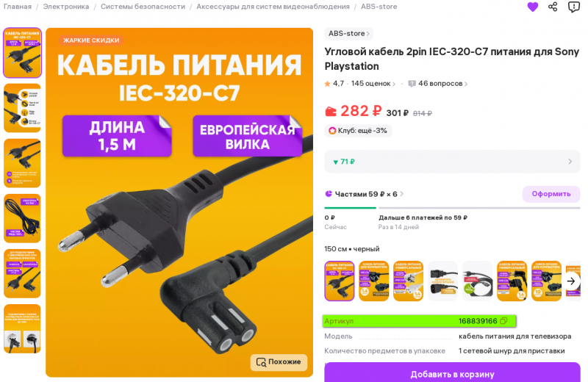Go to Электроника breadcrumb
The height and width of the screenshot is (382, 588).
point(66,7)
